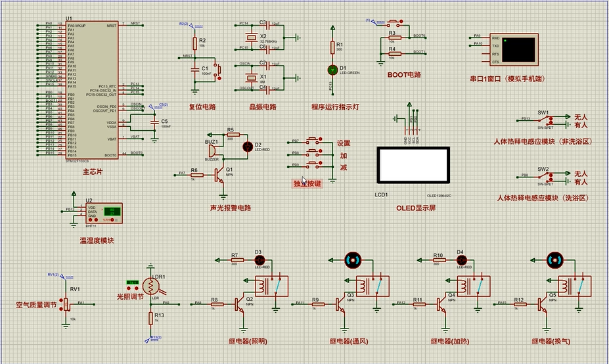609x364 pixels.
Task: Select the serial virtual terminal screen
Action: 519,49
